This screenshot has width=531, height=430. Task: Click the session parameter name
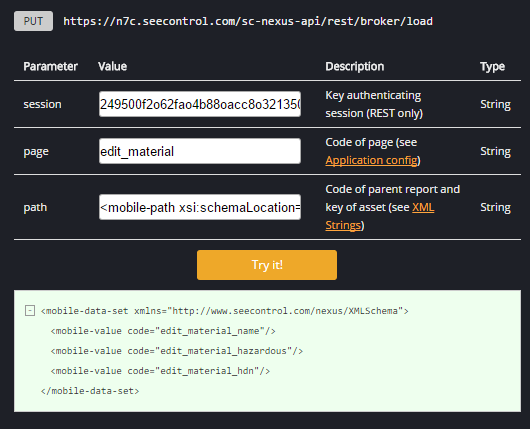pyautogui.click(x=42, y=104)
